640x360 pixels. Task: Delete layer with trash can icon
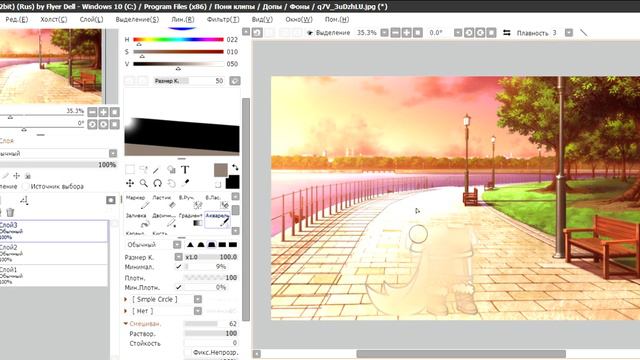[x=10, y=212]
